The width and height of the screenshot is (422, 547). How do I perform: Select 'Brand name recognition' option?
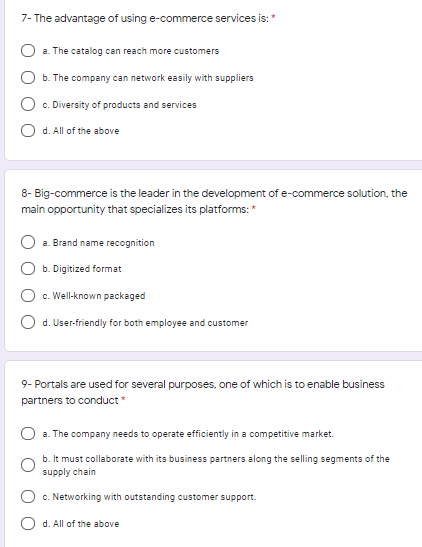pyautogui.click(x=28, y=242)
